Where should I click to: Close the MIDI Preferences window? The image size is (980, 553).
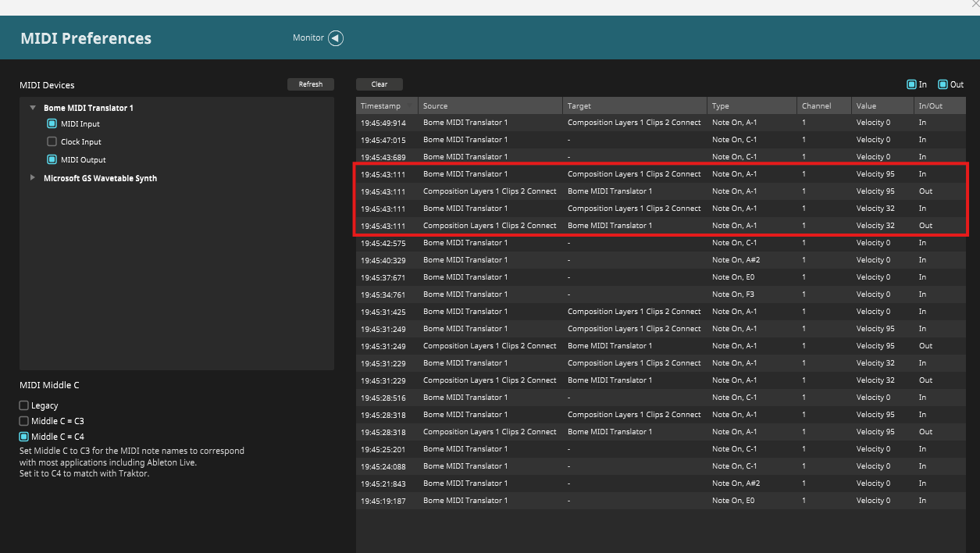[974, 4]
